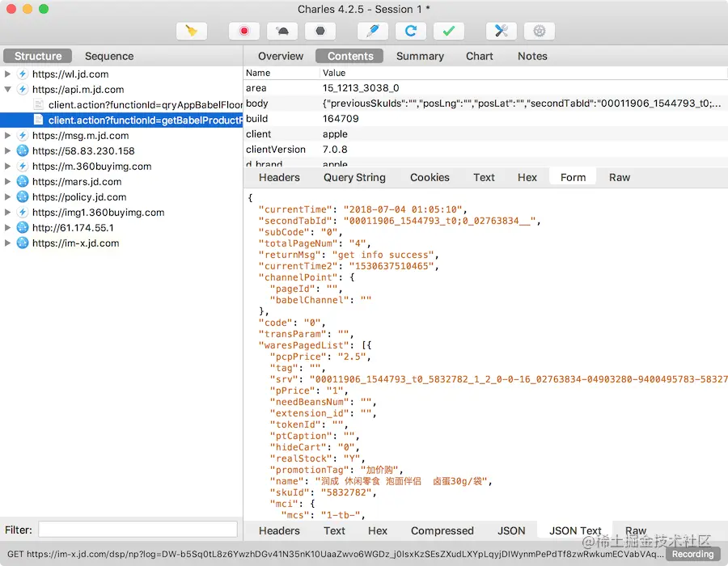Click the lightning icon beside wl.jd.com
The image size is (728, 566).
tap(23, 74)
